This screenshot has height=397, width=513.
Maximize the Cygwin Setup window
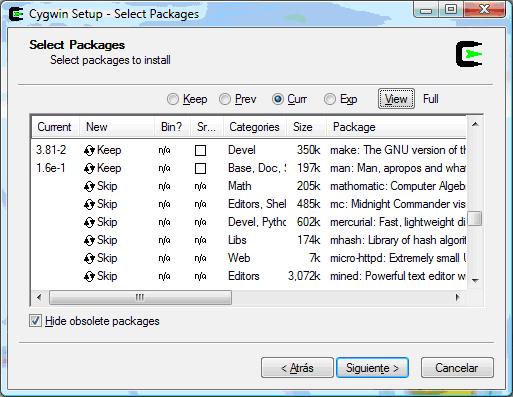coord(451,9)
